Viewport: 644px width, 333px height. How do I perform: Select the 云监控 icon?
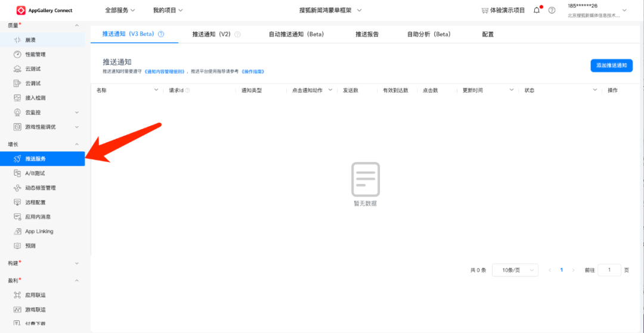point(17,113)
